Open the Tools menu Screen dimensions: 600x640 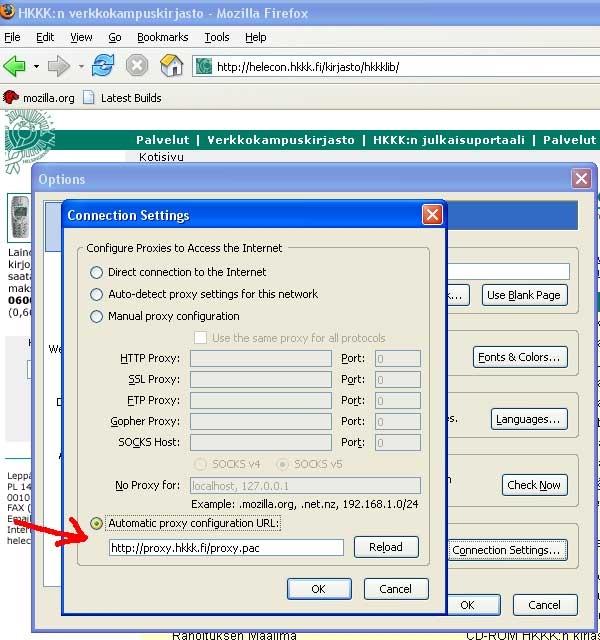tap(216, 37)
